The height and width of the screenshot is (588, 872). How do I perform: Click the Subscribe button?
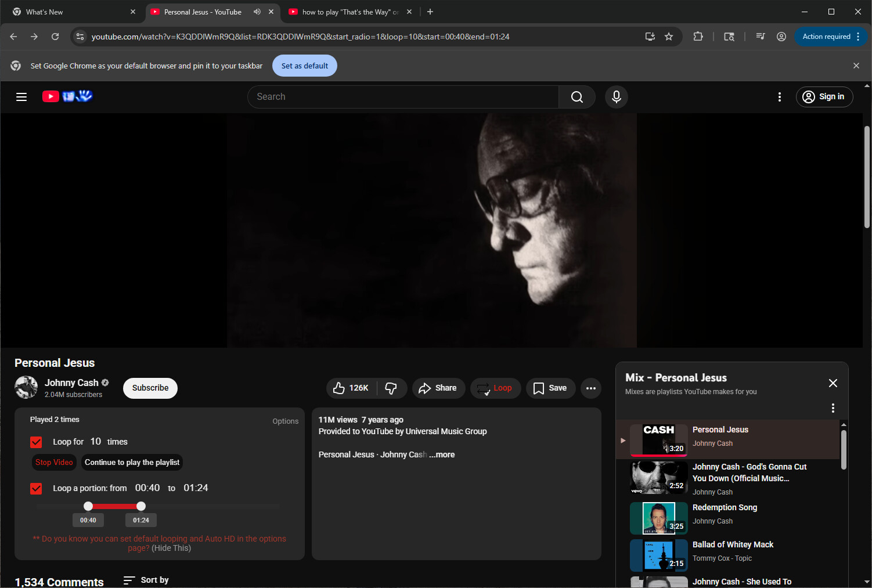pos(150,388)
